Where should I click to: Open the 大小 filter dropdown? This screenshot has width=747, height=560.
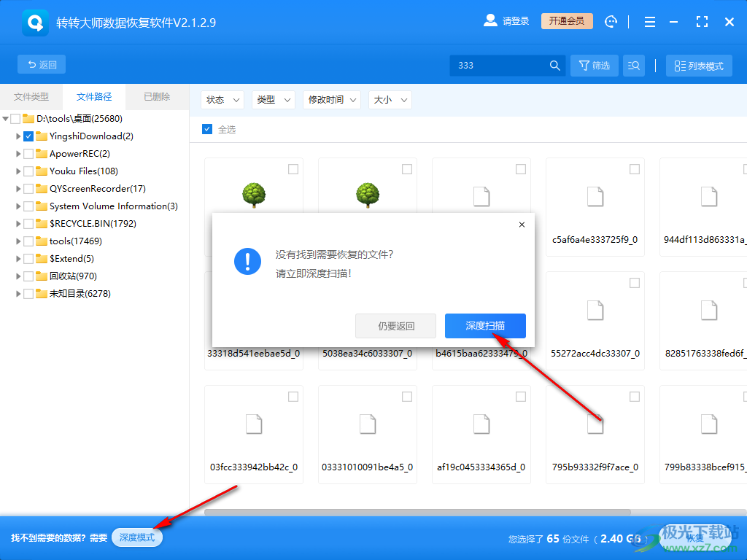[390, 100]
